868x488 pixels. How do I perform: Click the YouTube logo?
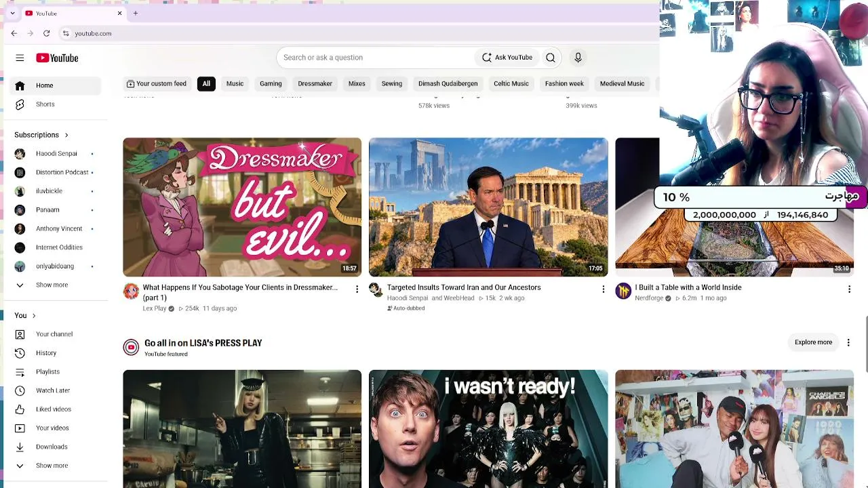pos(57,58)
